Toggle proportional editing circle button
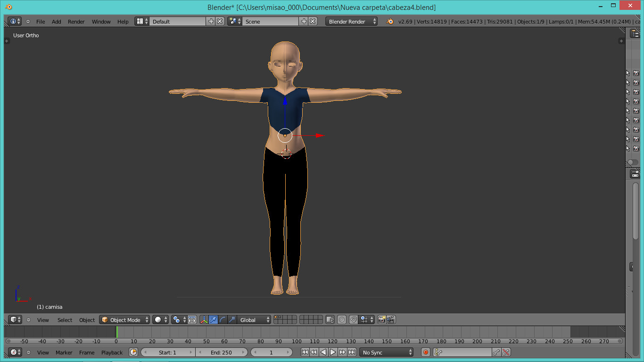The image size is (644, 362). pyautogui.click(x=342, y=320)
